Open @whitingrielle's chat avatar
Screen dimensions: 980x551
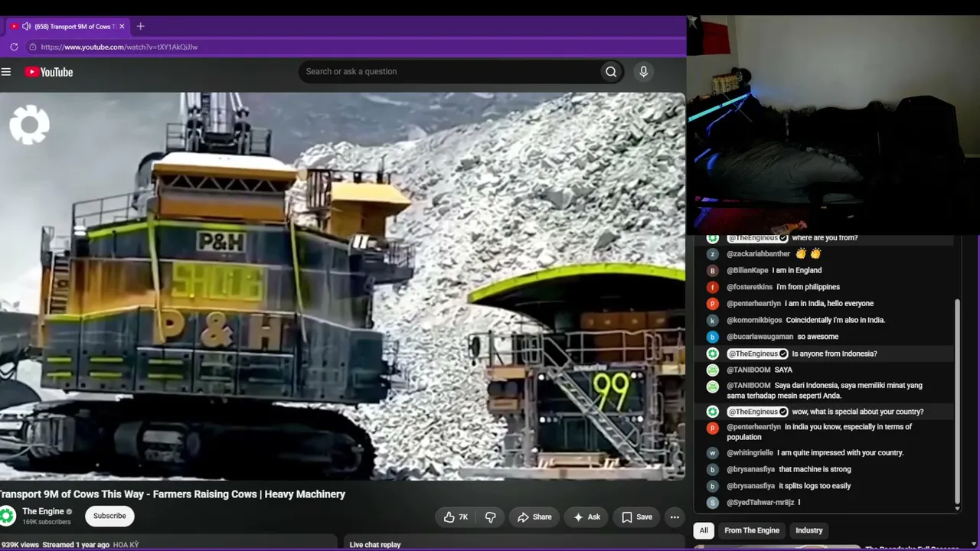713,453
